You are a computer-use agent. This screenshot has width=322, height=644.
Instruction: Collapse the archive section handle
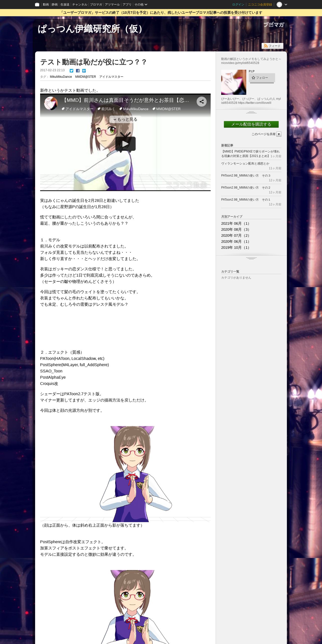[251, 258]
